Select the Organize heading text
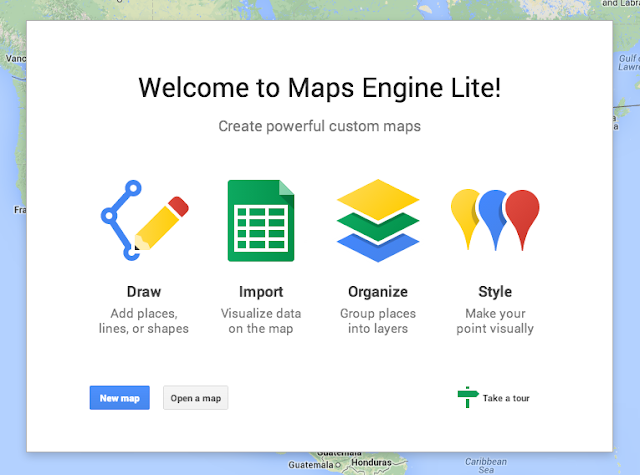 (378, 292)
